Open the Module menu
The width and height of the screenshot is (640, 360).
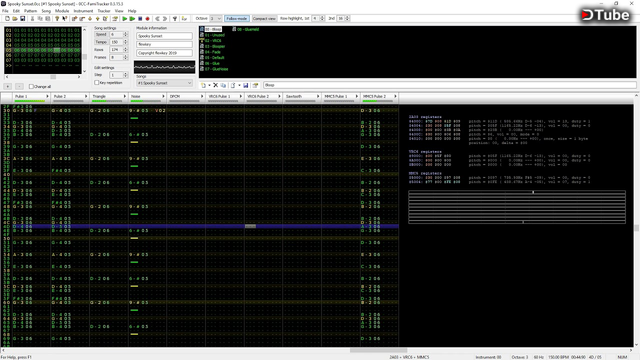pyautogui.click(x=62, y=11)
